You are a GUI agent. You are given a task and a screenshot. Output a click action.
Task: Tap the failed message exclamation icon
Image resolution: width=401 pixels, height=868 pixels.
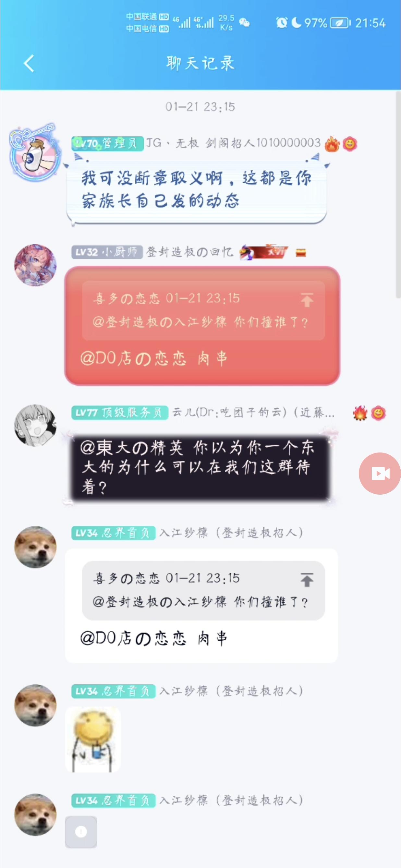click(x=81, y=832)
